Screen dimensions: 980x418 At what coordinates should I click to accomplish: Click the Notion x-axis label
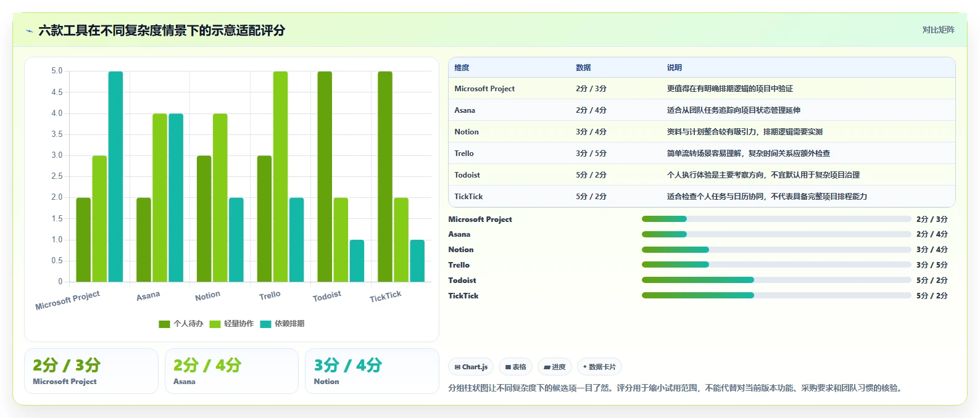pos(207,296)
